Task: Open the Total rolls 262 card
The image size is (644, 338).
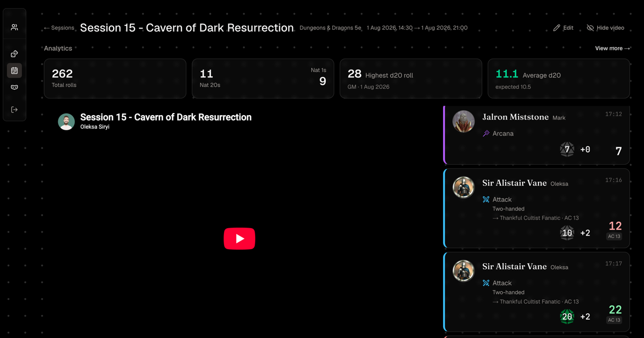Action: point(115,79)
